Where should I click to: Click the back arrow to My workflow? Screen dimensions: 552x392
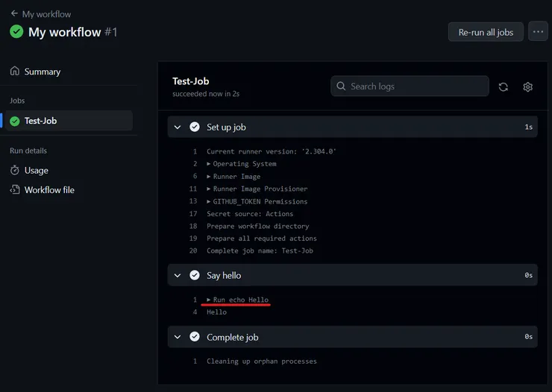tap(14, 14)
